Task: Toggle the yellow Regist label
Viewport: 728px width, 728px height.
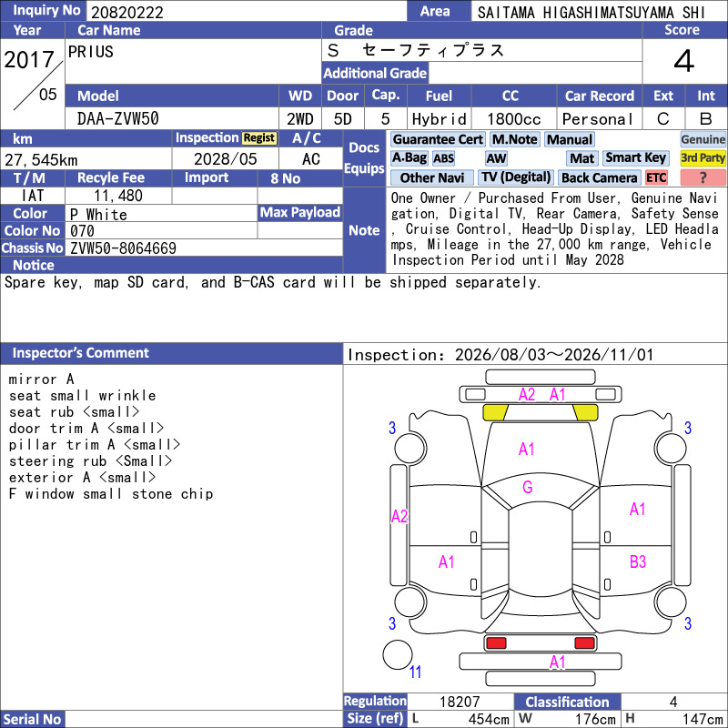Action: (x=259, y=138)
